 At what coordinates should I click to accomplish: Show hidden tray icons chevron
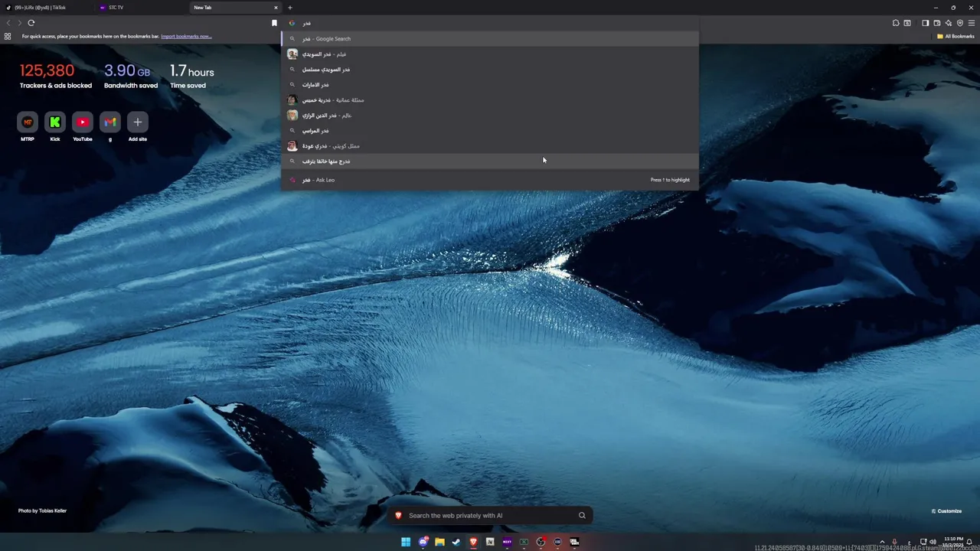882,542
